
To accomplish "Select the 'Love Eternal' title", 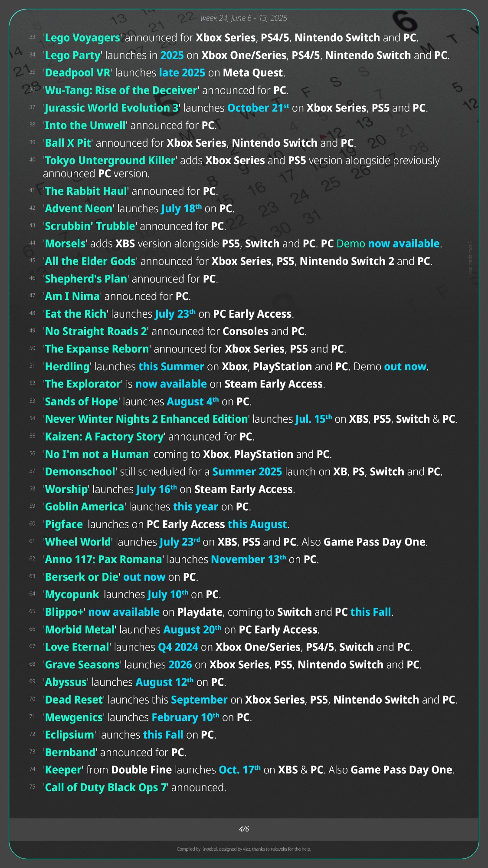I will click(77, 647).
